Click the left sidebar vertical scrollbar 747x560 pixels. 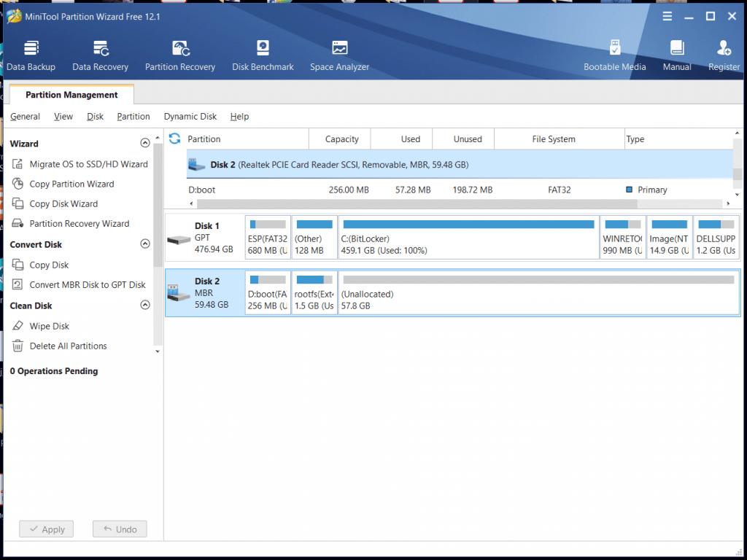pyautogui.click(x=158, y=205)
